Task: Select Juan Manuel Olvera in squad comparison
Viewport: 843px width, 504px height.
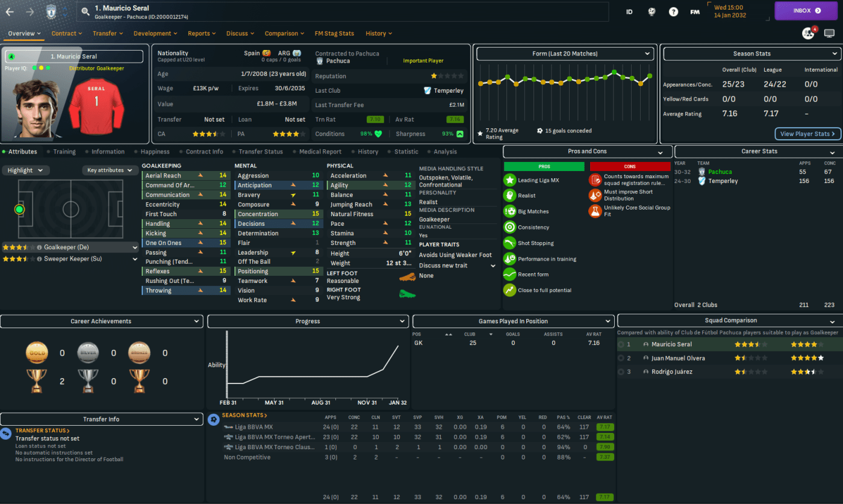Action: coord(678,358)
